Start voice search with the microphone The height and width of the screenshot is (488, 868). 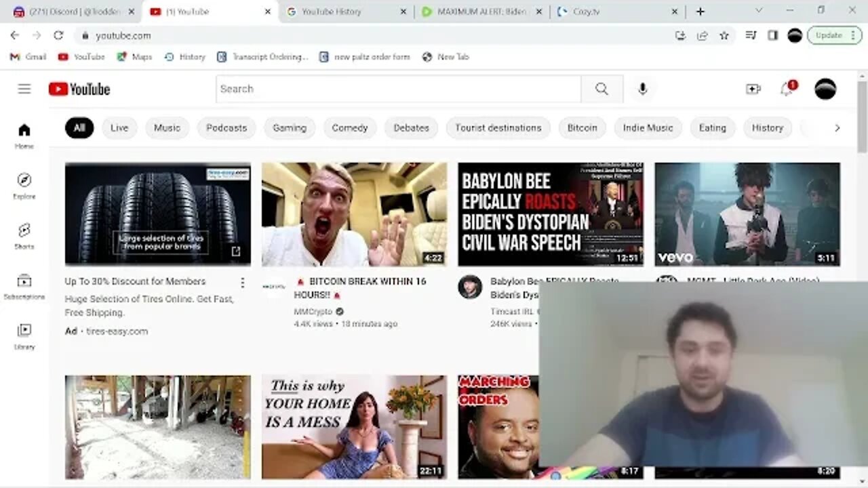coord(642,89)
